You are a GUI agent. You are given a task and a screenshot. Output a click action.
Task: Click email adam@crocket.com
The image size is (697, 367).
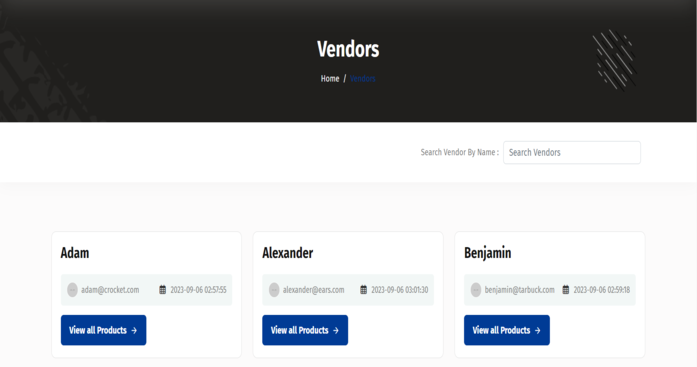pyautogui.click(x=110, y=290)
